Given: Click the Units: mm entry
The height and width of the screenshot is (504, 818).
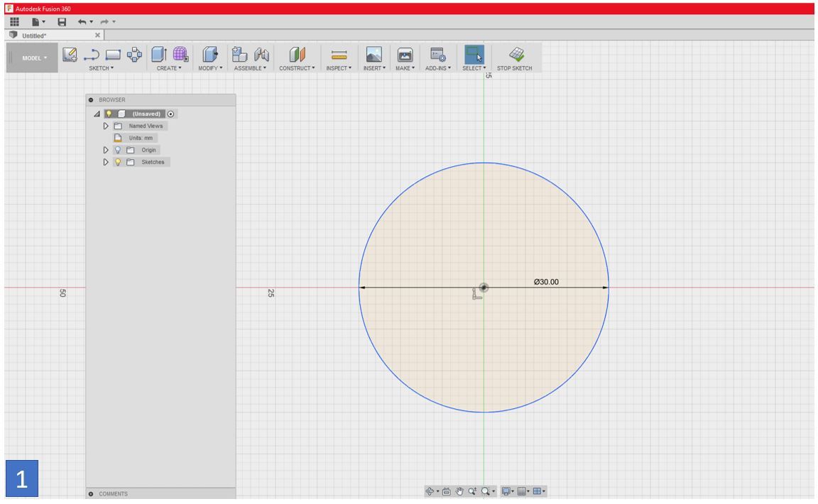Looking at the screenshot, I should [x=141, y=138].
